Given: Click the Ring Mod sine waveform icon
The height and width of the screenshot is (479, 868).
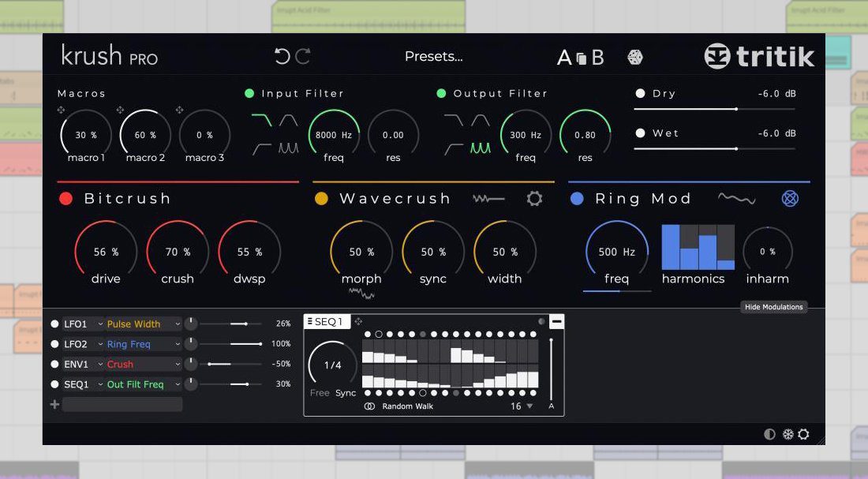Looking at the screenshot, I should 736,198.
